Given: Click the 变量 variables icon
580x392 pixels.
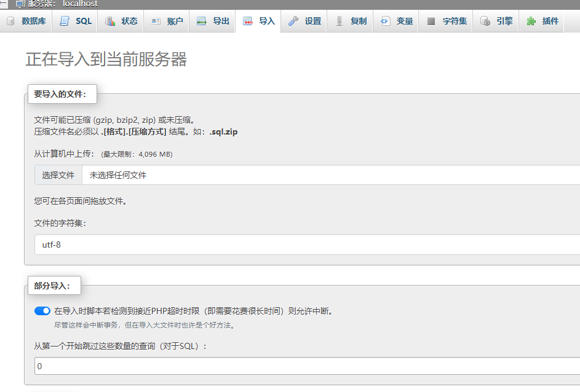Looking at the screenshot, I should coord(385,22).
